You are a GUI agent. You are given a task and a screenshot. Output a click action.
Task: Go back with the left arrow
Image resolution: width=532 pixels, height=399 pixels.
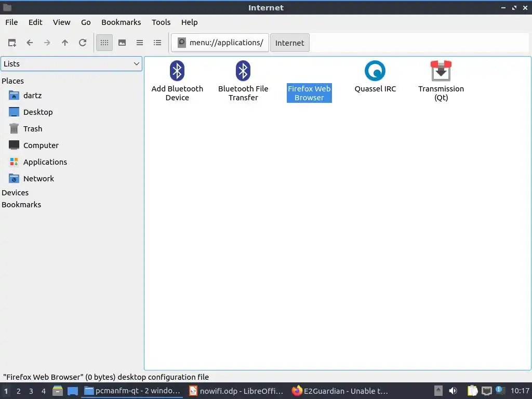pos(30,43)
